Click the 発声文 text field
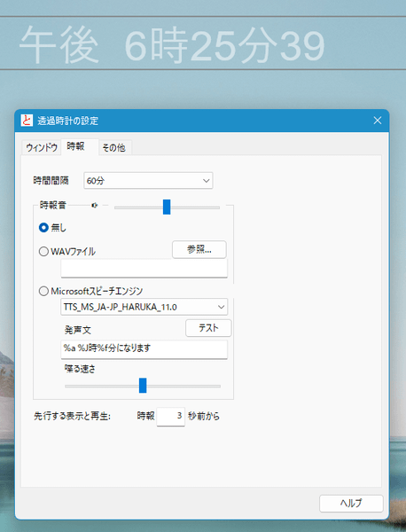The image size is (406, 532). (144, 349)
